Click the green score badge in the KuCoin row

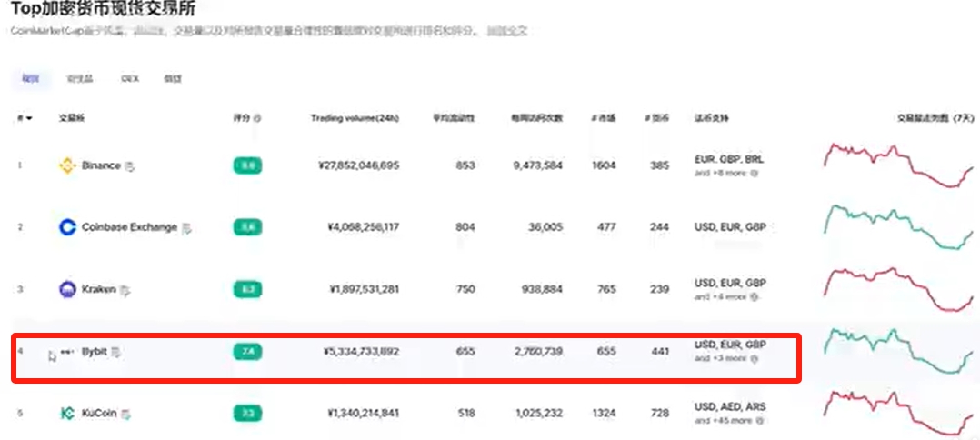[247, 413]
